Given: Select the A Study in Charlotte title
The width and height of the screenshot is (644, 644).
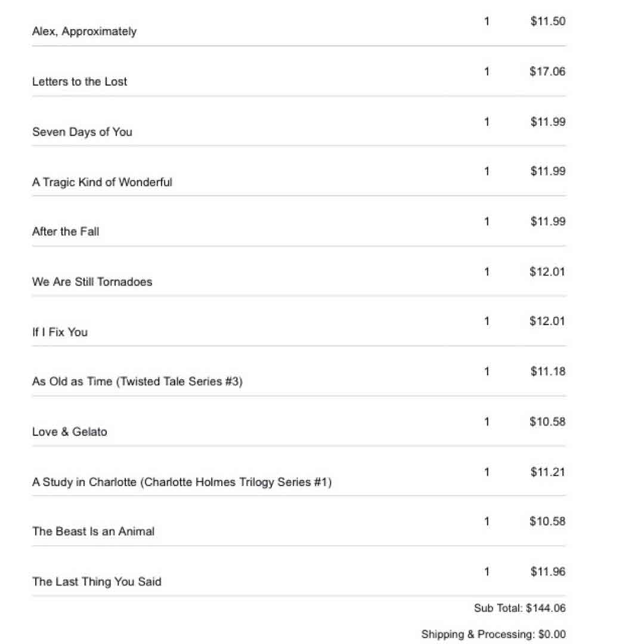Looking at the screenshot, I should point(181,482).
